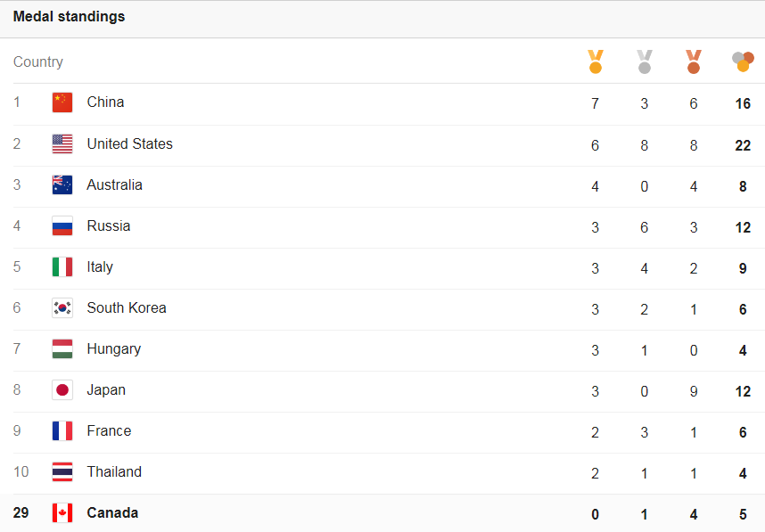The image size is (765, 532).
Task: Click United States total medal count 22
Action: coord(743,145)
